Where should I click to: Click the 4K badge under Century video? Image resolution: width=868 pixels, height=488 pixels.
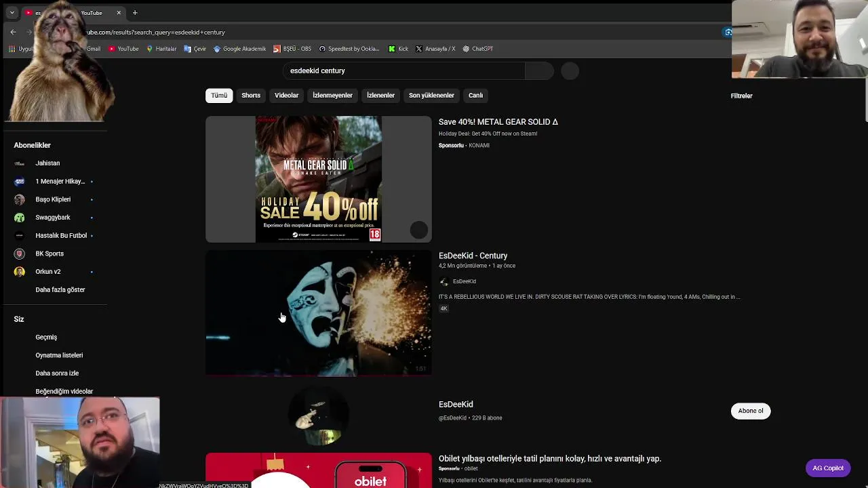(x=443, y=308)
